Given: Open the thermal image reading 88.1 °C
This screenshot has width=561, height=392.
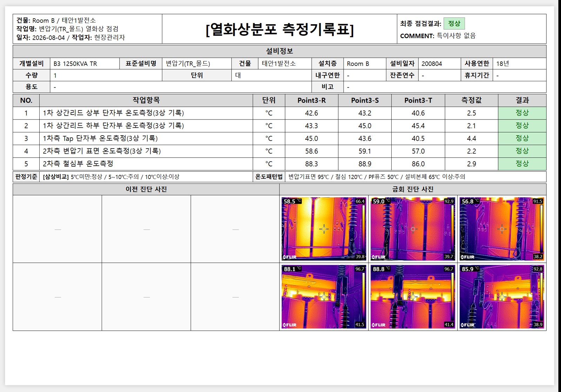Looking at the screenshot, I should 324,297.
